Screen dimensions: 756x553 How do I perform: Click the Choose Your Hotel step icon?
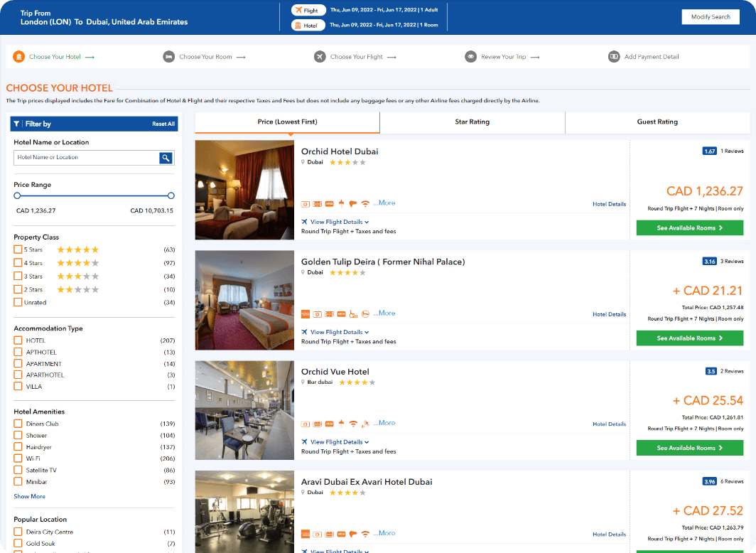click(x=18, y=57)
